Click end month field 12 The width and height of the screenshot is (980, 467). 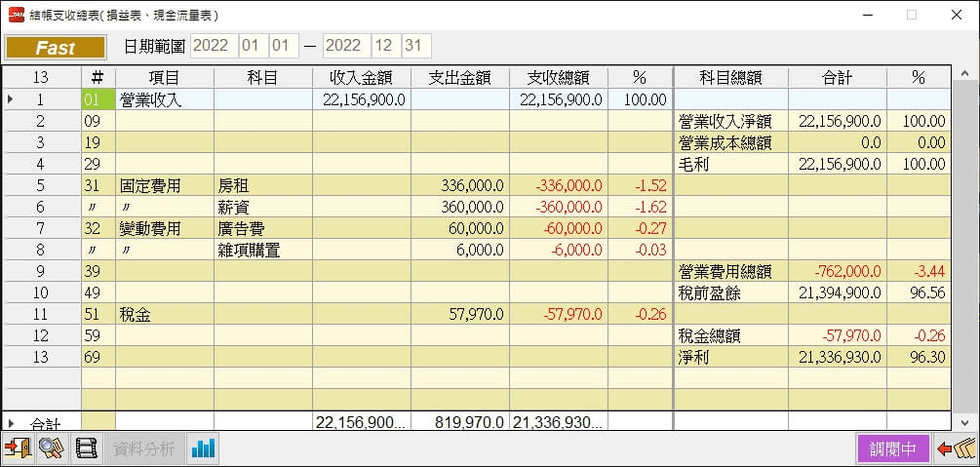pyautogui.click(x=385, y=46)
